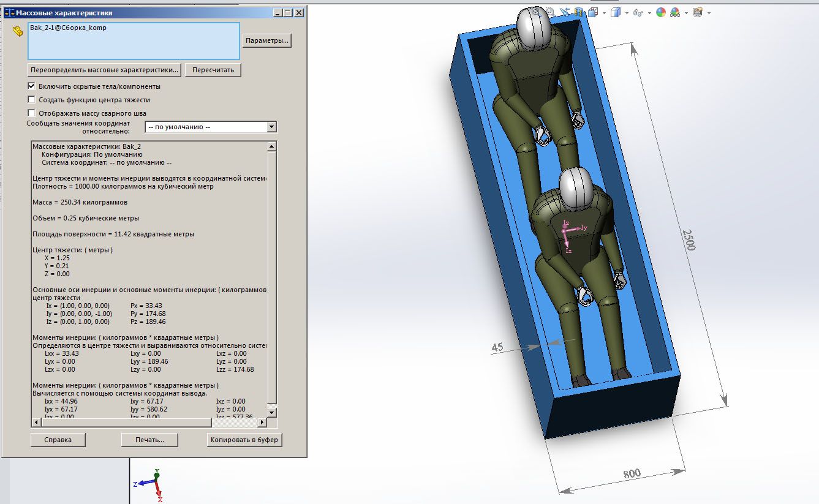Click the 800 width dimension in viewport
The width and height of the screenshot is (819, 504).
click(632, 474)
